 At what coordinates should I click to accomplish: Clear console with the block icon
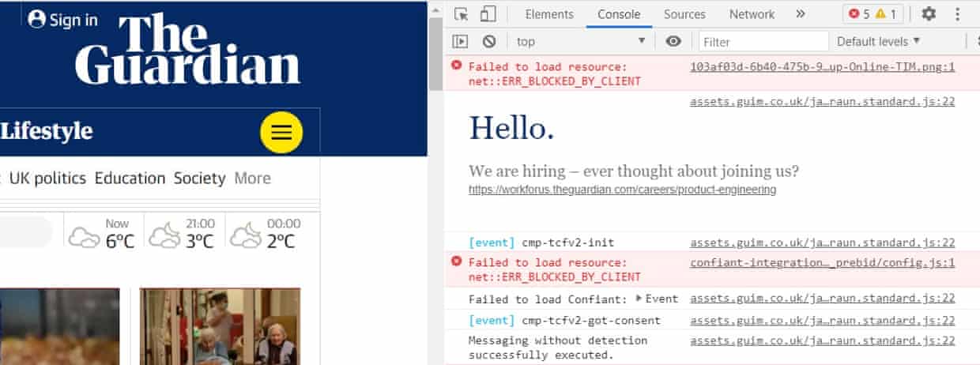point(489,41)
